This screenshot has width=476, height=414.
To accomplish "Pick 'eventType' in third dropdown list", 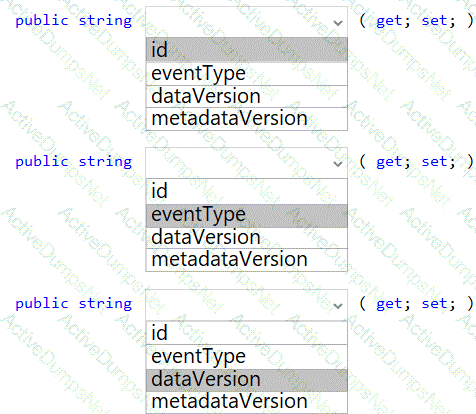I will click(x=247, y=357).
